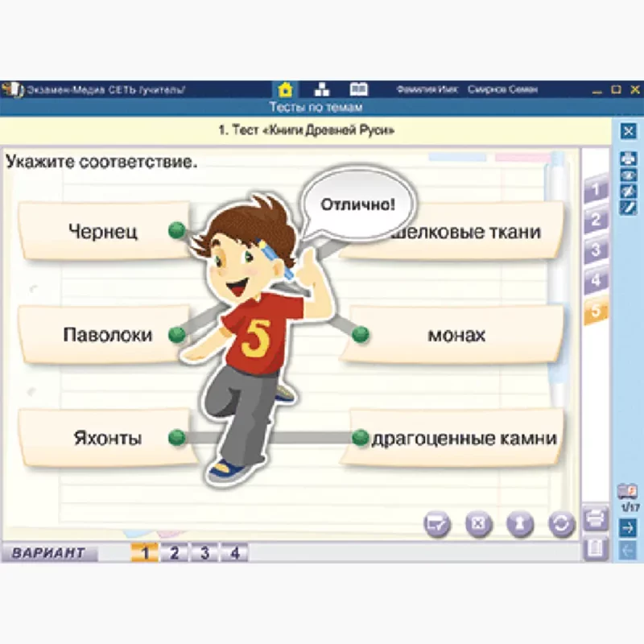The height and width of the screenshot is (644, 644).
Task: Select the orange question 5 tab
Action: click(596, 311)
